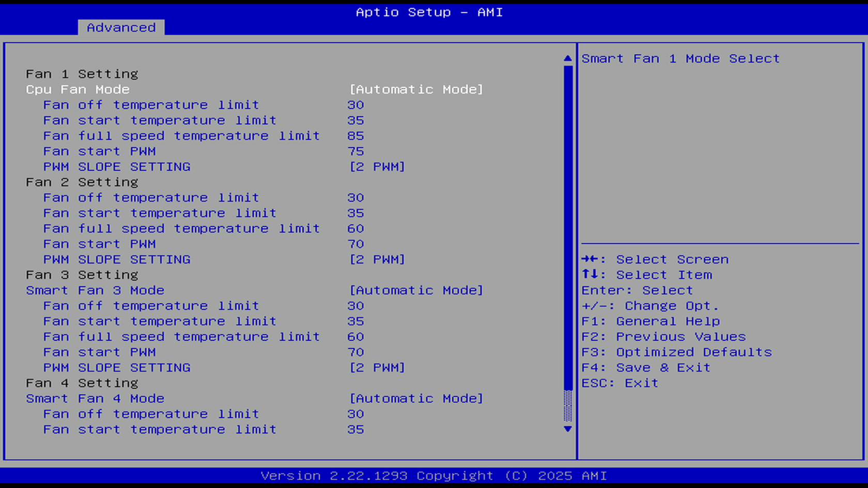Click ESC: Exit

point(620,383)
